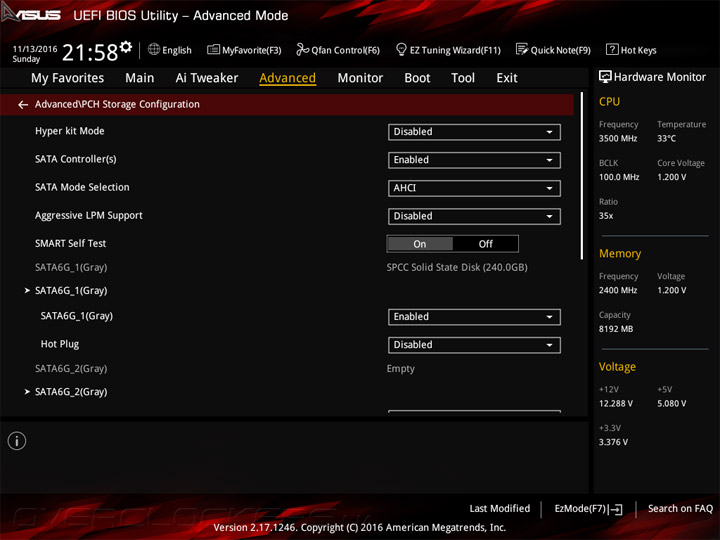Open the Boot tab
The image size is (720, 540).
point(417,78)
